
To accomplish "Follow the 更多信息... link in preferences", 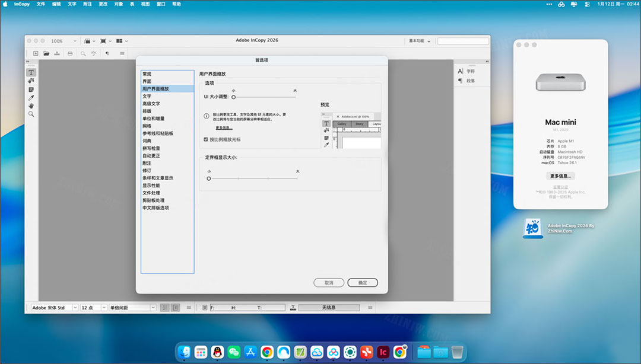I will pos(224,128).
